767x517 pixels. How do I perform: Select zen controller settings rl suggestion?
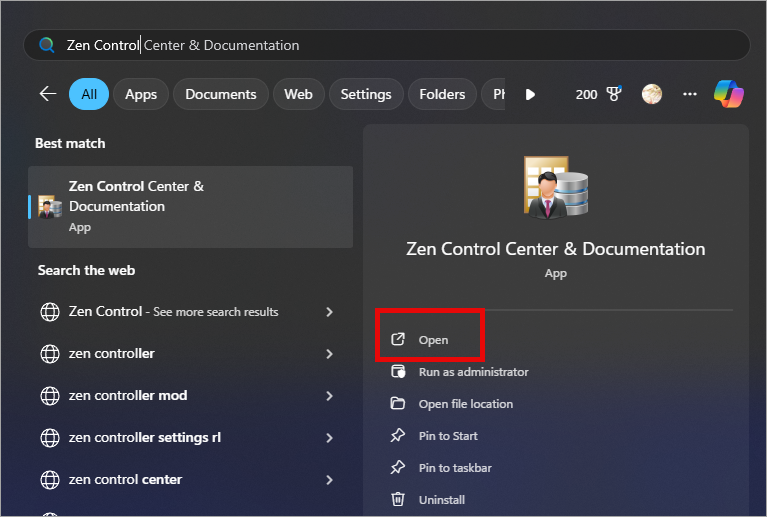point(145,437)
